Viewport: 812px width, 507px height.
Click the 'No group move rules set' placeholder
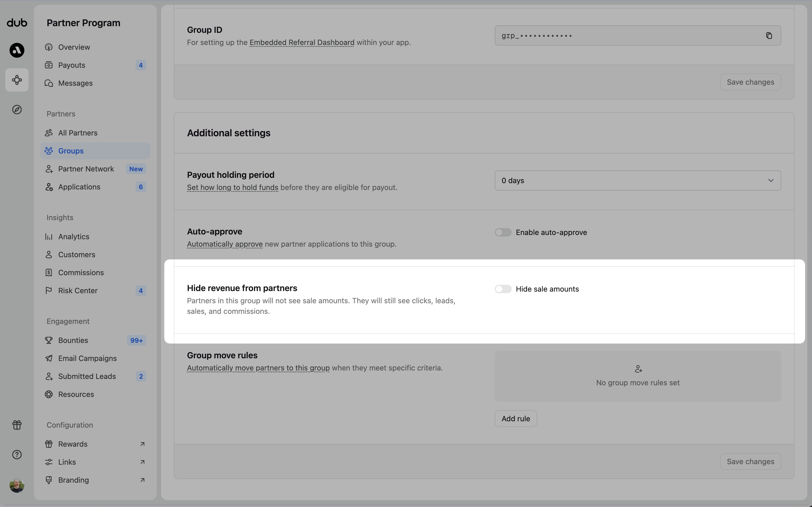point(637,376)
